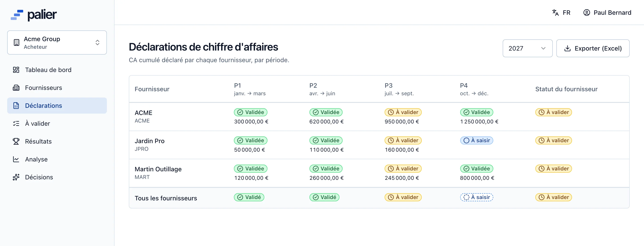Click the building icon beside Acme Group
Viewport: 644px width, 246px height.
coord(17,42)
